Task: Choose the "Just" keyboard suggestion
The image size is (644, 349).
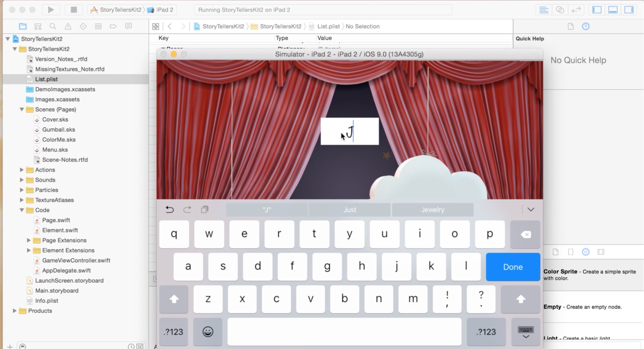Action: coord(350,210)
